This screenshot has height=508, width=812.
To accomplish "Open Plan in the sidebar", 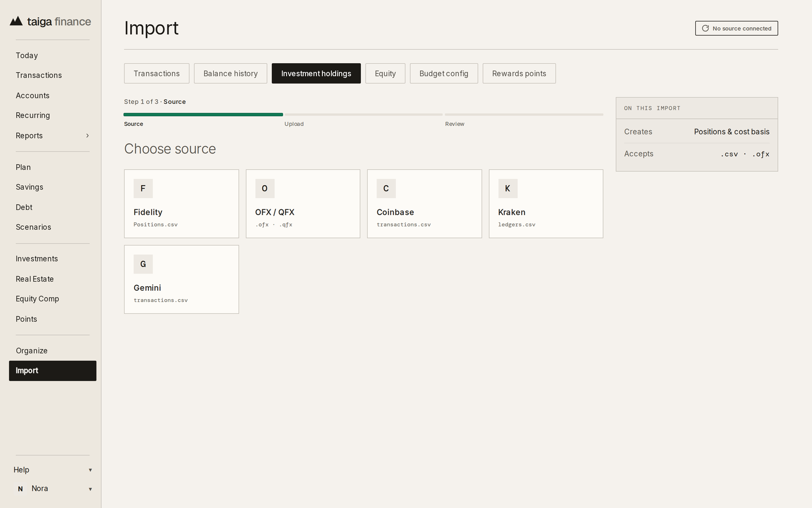I will click(52, 167).
